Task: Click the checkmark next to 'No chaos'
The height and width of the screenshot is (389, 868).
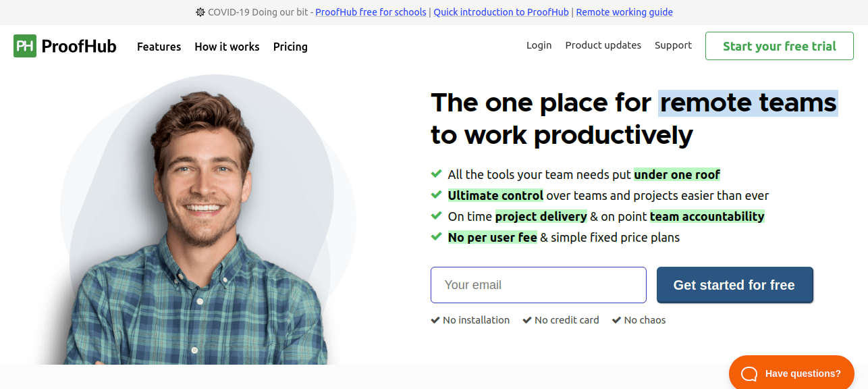Action: 616,320
